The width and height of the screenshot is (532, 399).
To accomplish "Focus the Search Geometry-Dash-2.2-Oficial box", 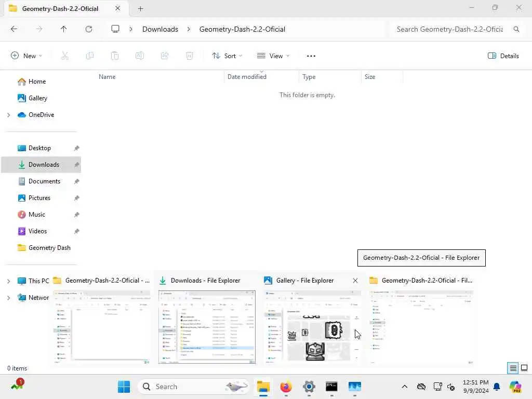I will point(450,29).
